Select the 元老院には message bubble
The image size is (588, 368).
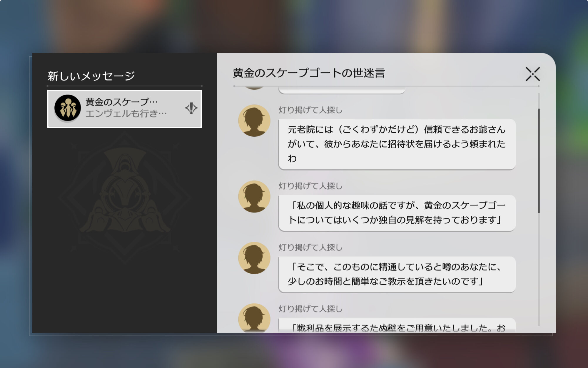[x=397, y=144]
